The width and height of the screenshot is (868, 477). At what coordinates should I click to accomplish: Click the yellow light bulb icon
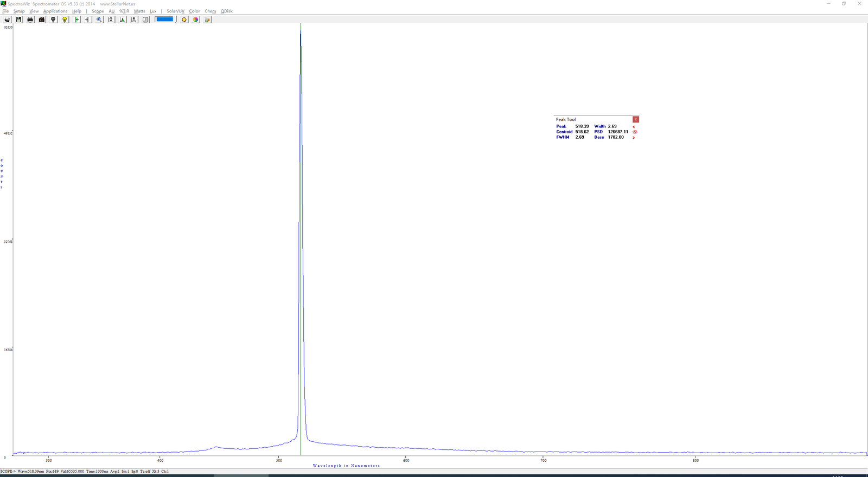65,20
